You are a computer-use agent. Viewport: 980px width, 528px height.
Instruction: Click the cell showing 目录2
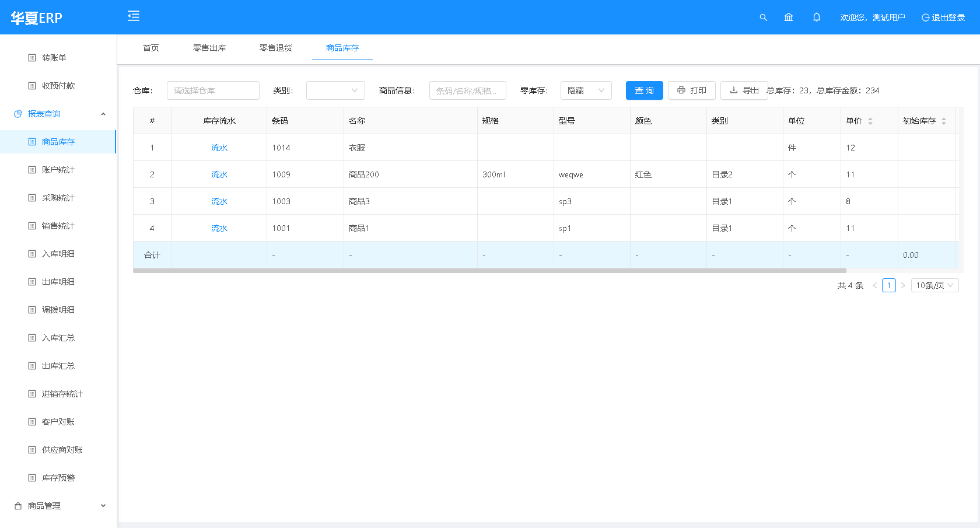click(x=744, y=174)
